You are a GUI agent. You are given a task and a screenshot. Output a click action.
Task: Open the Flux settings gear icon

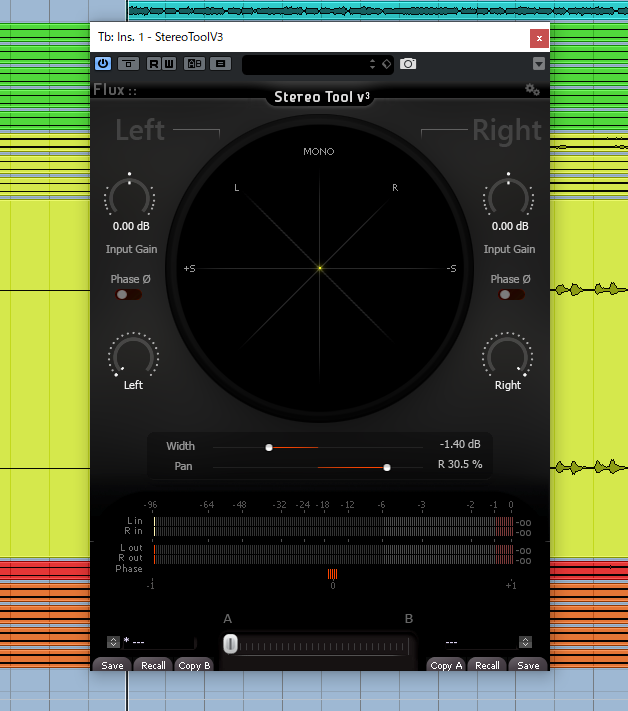point(532,90)
